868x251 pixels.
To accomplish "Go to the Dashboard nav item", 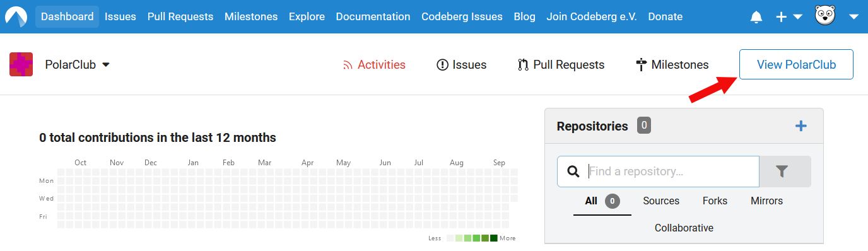I will (x=67, y=16).
